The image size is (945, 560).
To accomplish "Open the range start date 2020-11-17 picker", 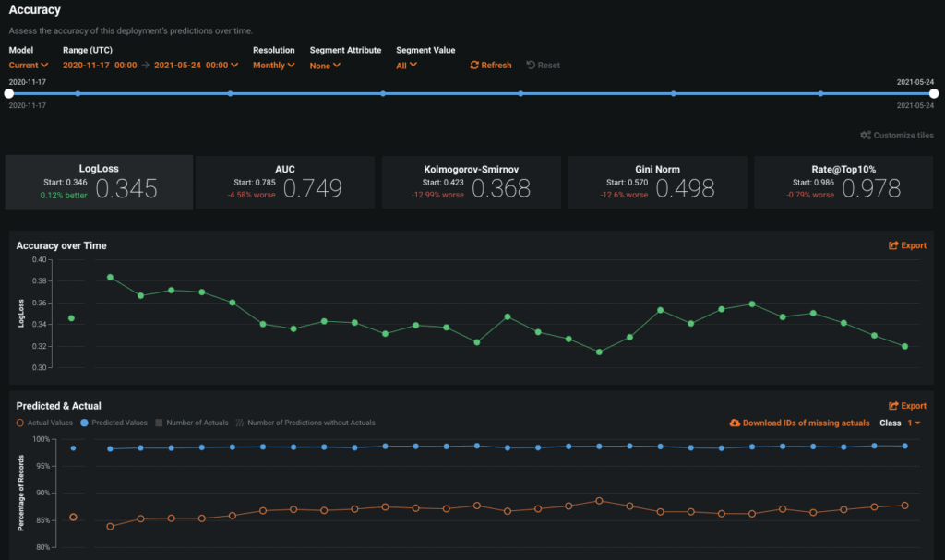I will coord(100,66).
